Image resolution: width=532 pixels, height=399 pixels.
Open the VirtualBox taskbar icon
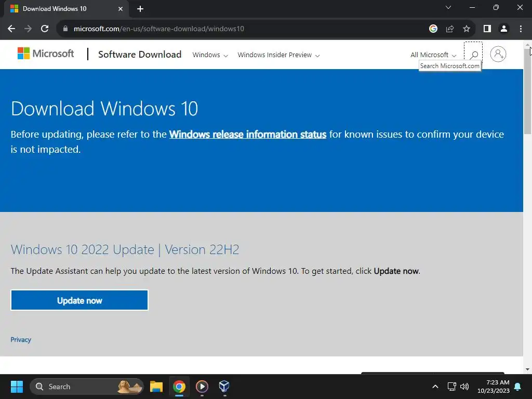[x=224, y=387]
